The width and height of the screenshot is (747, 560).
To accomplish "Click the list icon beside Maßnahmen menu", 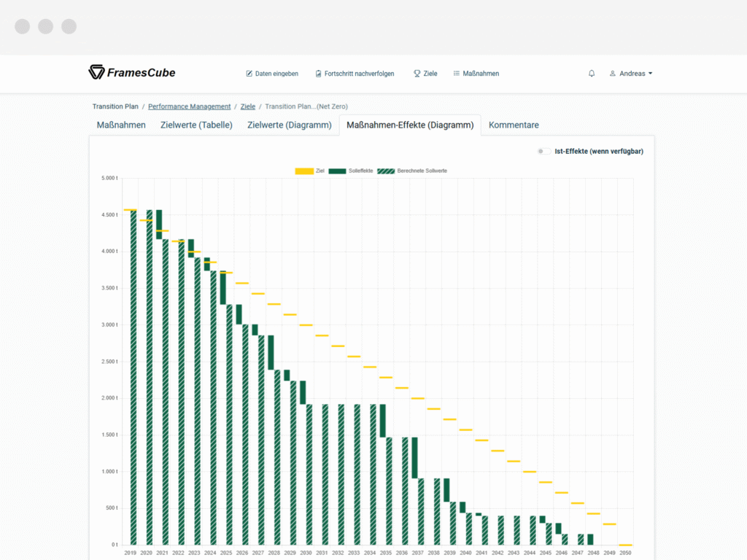I will pos(457,74).
